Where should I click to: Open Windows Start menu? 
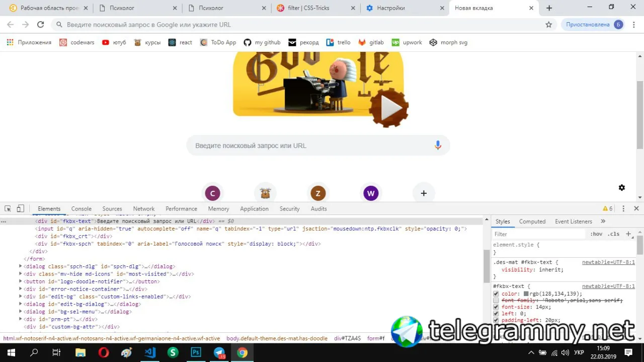(11, 353)
